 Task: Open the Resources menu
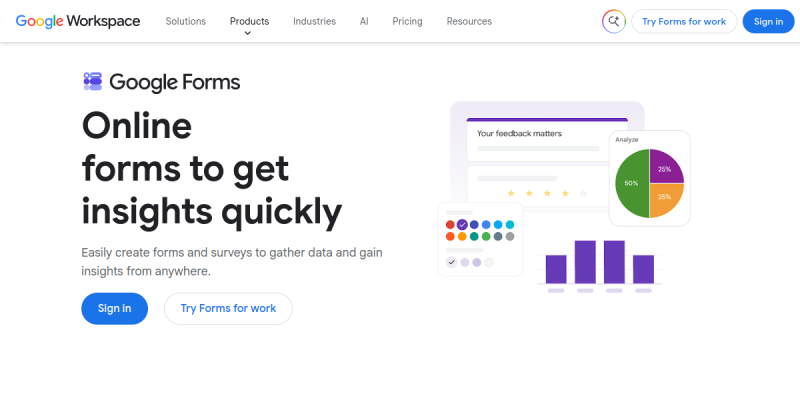coord(469,21)
